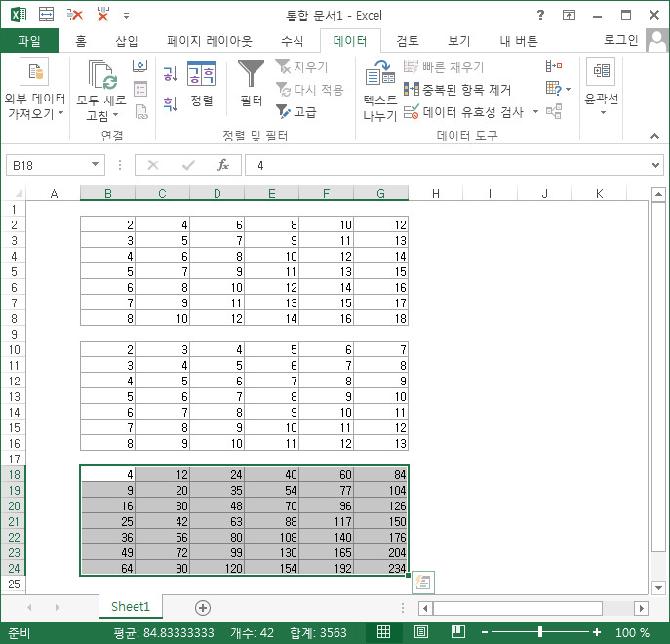Screen dimensions: 670x644
Task: Switch to Page Break Preview in status bar
Action: coord(458,632)
